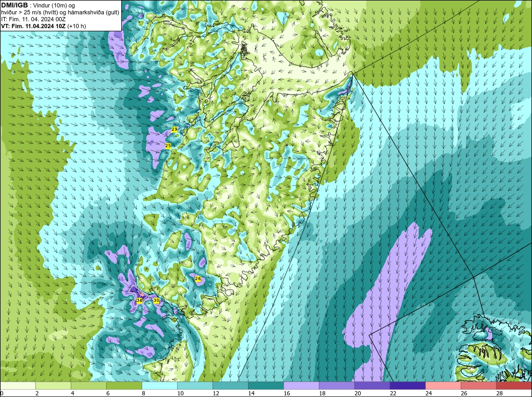Screen dimensions: 532x397
Task: Click the yellow gust label 34
Action: [x=139, y=300]
